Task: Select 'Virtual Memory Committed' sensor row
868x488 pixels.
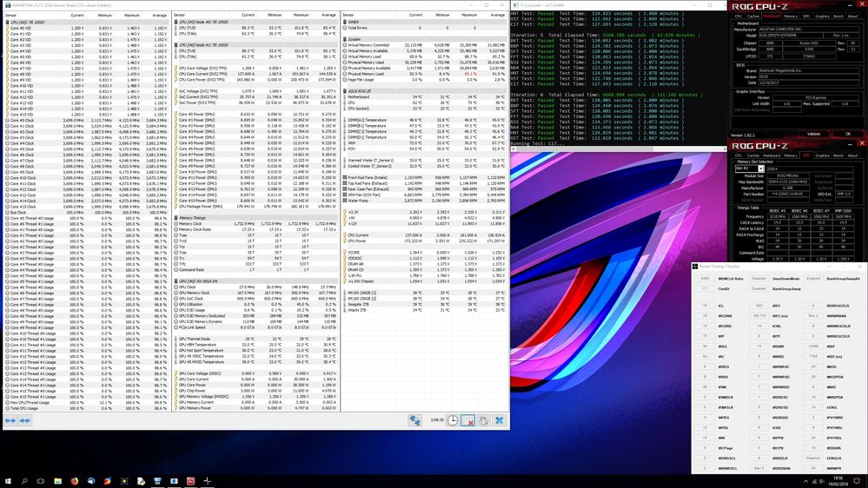Action: pyautogui.click(x=425, y=45)
